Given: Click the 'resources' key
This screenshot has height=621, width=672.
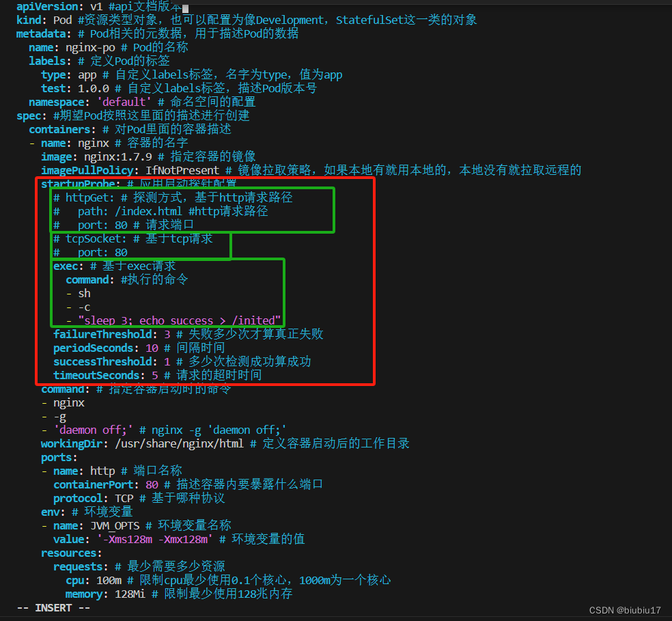Looking at the screenshot, I should 68,553.
